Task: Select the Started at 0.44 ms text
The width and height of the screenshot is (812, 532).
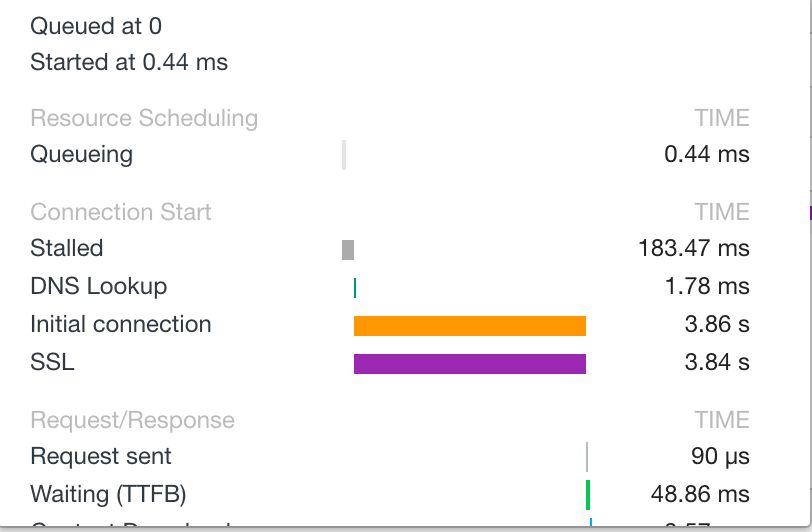Action: [x=129, y=62]
